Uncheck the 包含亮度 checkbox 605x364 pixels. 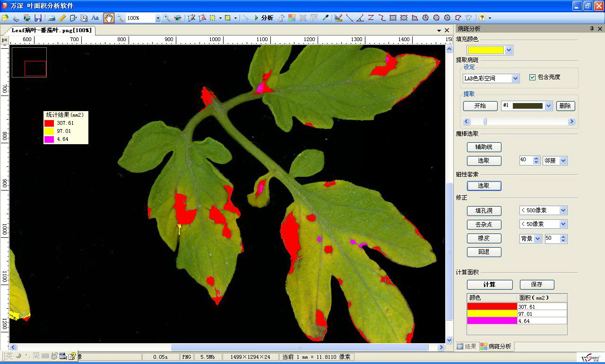coord(532,77)
